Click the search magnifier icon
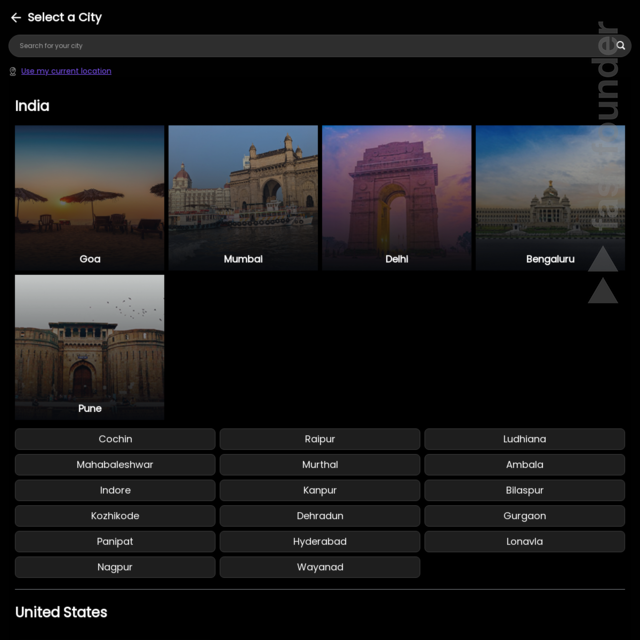Viewport: 640px width, 640px height. coord(620,45)
